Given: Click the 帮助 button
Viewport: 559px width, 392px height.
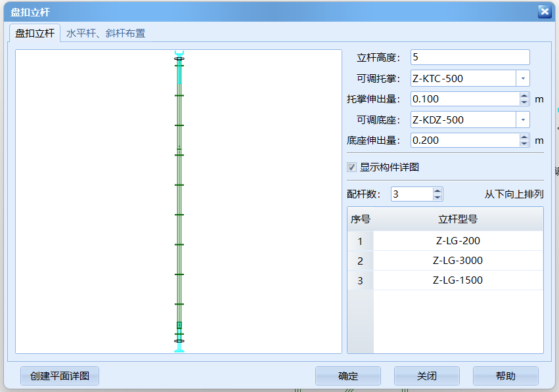Looking at the screenshot, I should [505, 376].
